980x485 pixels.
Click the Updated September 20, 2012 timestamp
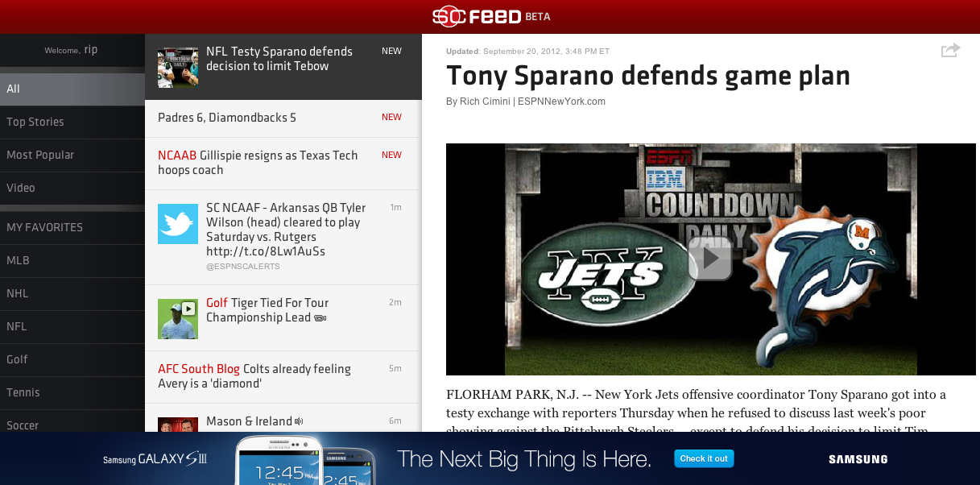click(527, 52)
